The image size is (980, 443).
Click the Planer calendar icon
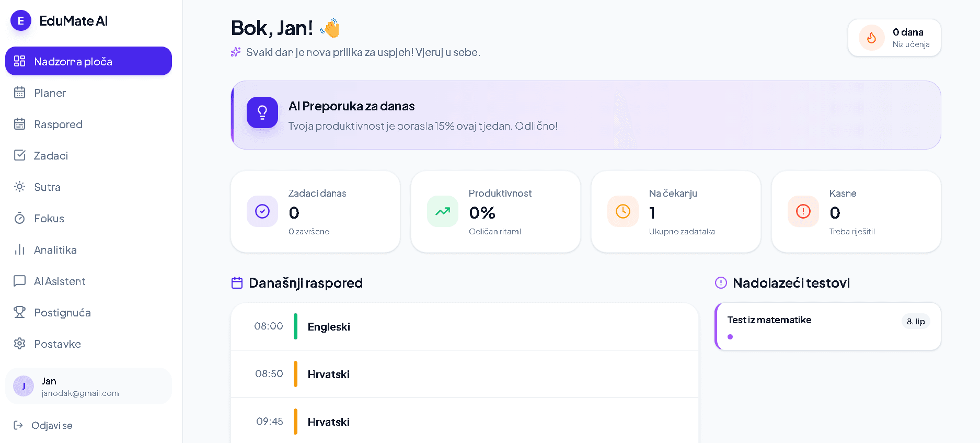click(19, 93)
